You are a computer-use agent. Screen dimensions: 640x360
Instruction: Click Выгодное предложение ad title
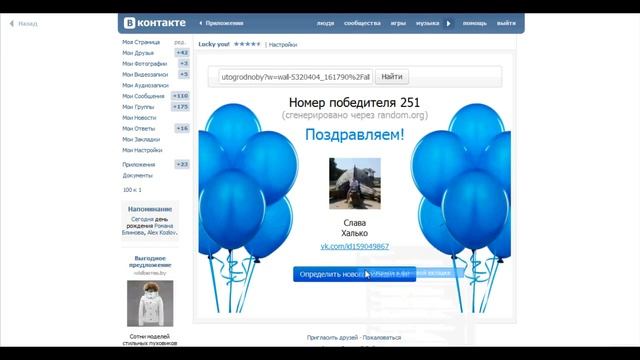150,262
